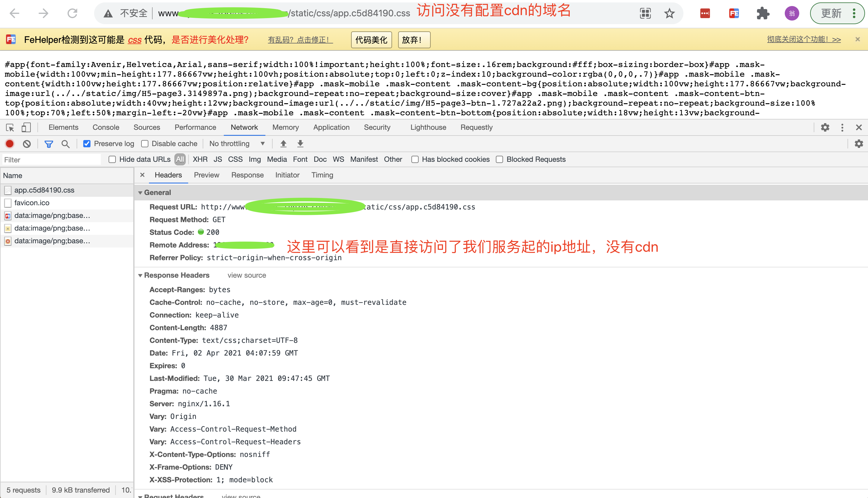The width and height of the screenshot is (868, 498).
Task: Click the filter funnel icon
Action: click(49, 144)
